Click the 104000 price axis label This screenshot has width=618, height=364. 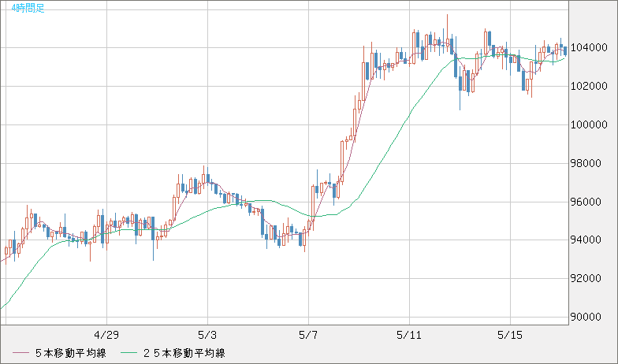[x=589, y=47]
